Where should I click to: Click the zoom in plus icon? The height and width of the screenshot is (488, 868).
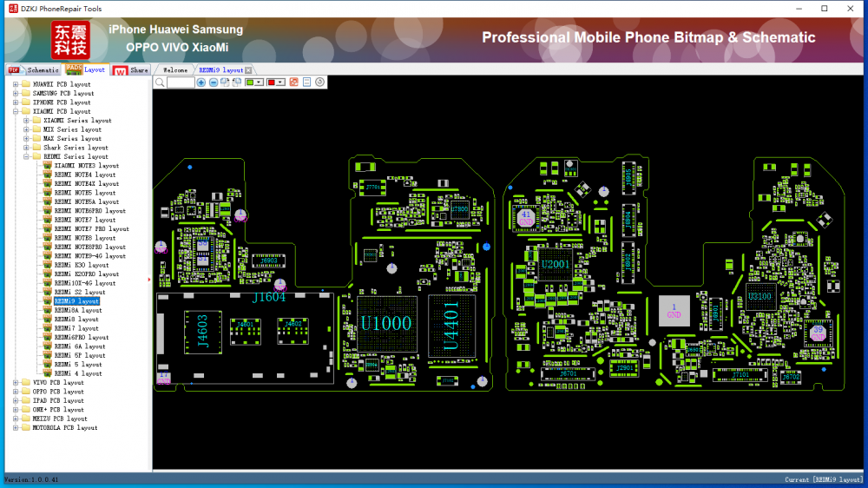(201, 82)
